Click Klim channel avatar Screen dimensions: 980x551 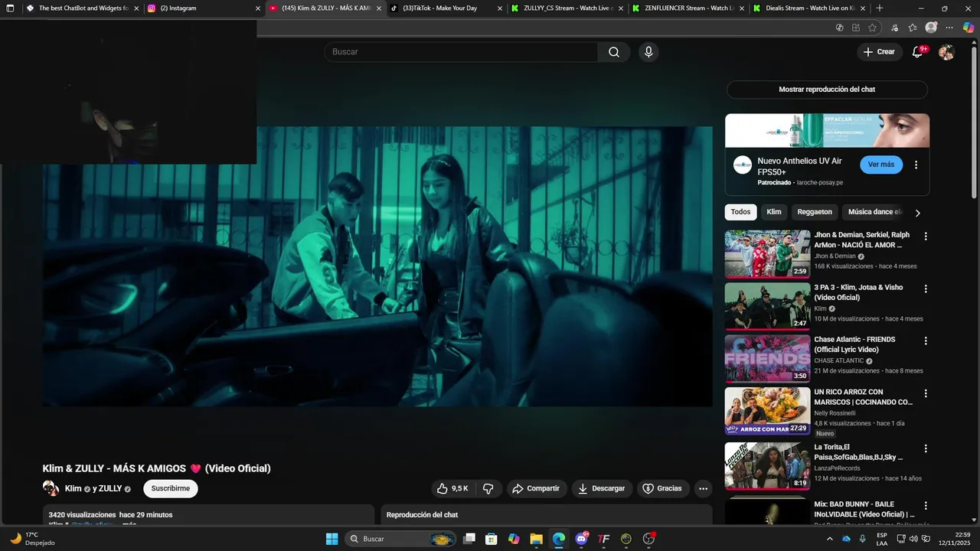pos(51,488)
